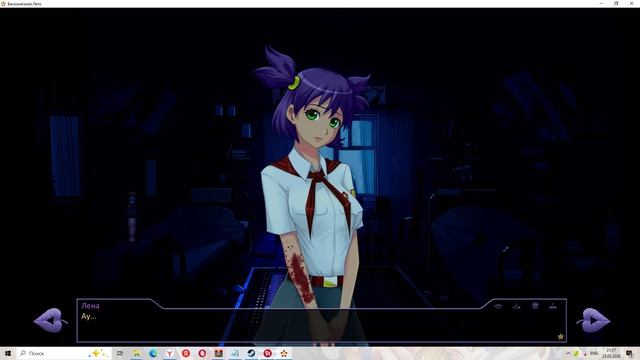The width and height of the screenshot is (640, 360).
Task: Open Task View from the taskbar
Action: pyautogui.click(x=120, y=353)
